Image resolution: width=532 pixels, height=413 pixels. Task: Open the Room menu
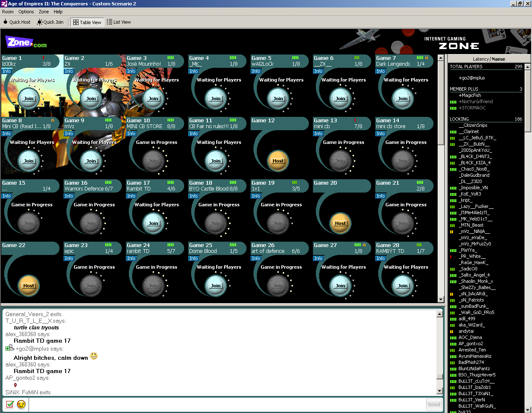point(8,12)
